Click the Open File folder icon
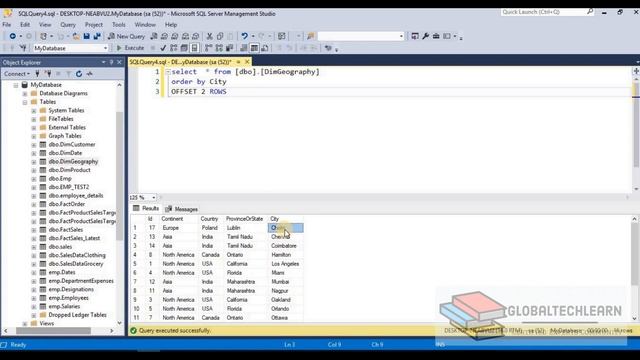The image size is (640, 360). tap(76, 36)
